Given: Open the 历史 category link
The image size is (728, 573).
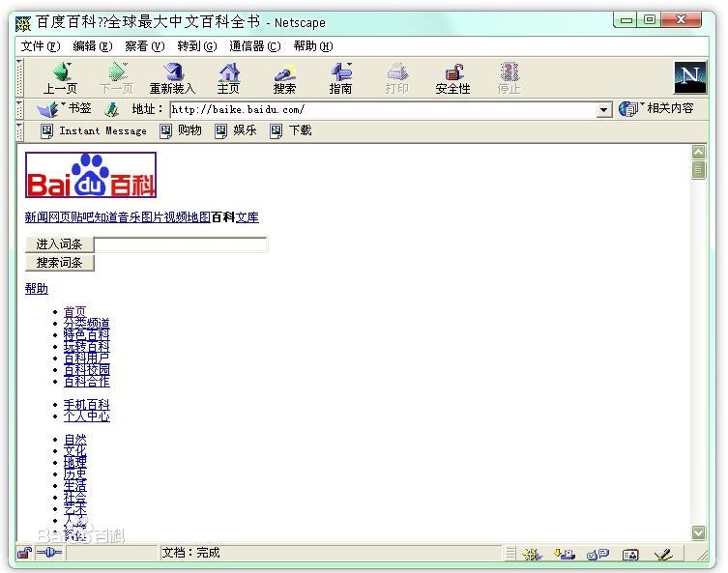Looking at the screenshot, I should pos(75,474).
